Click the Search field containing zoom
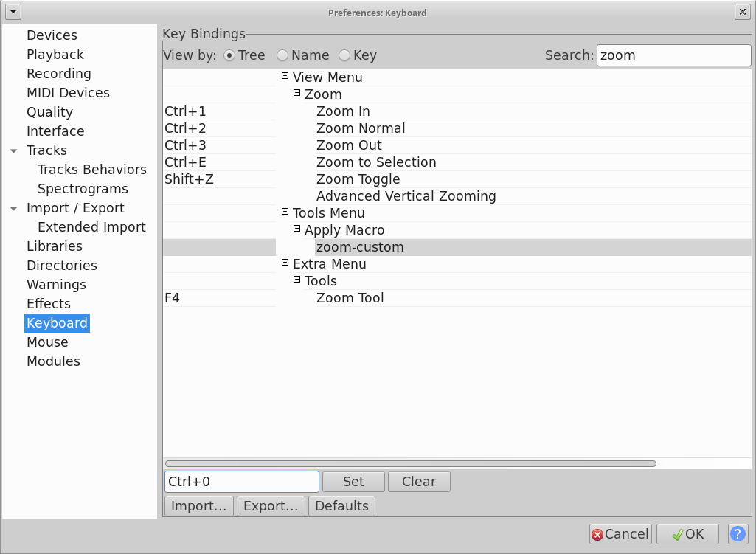756x554 pixels. pyautogui.click(x=673, y=55)
